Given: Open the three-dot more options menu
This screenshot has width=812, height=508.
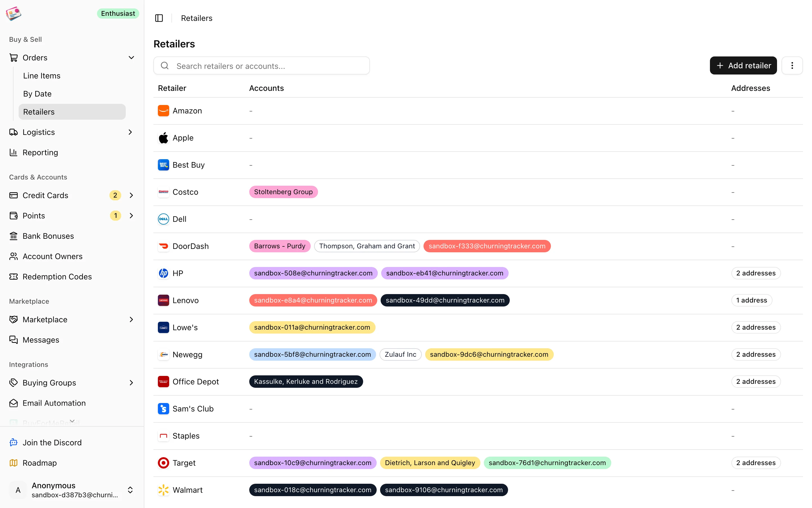Looking at the screenshot, I should tap(792, 65).
